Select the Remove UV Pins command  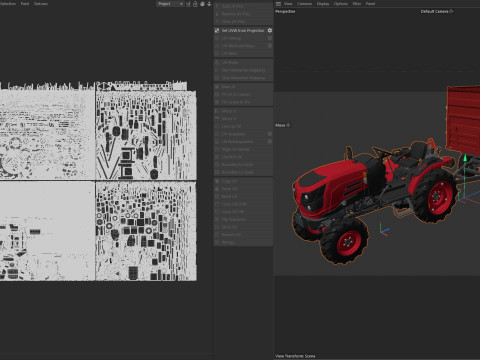click(x=243, y=14)
